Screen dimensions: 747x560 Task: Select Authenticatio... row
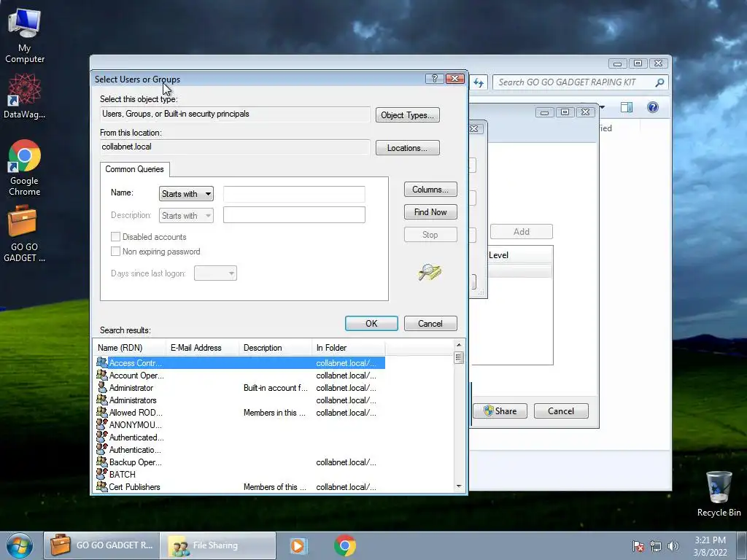[x=240, y=449]
